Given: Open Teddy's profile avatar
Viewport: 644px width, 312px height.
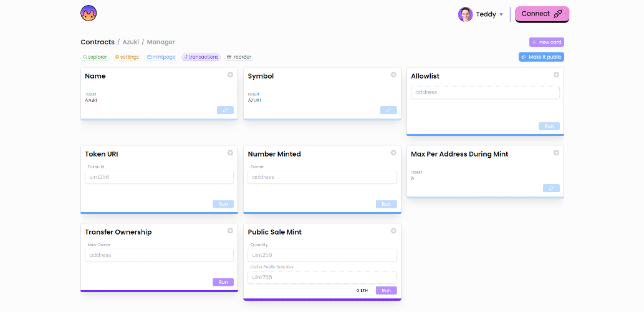Looking at the screenshot, I should (465, 14).
